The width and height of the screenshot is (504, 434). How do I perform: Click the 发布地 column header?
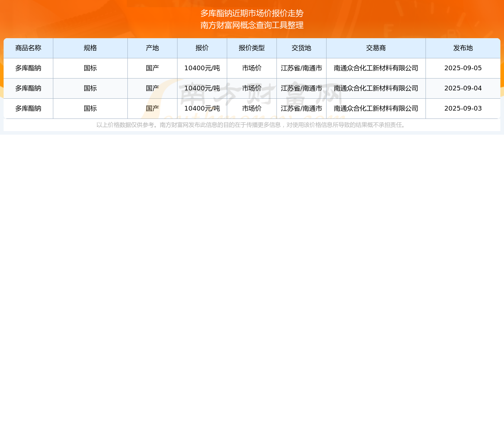(463, 48)
